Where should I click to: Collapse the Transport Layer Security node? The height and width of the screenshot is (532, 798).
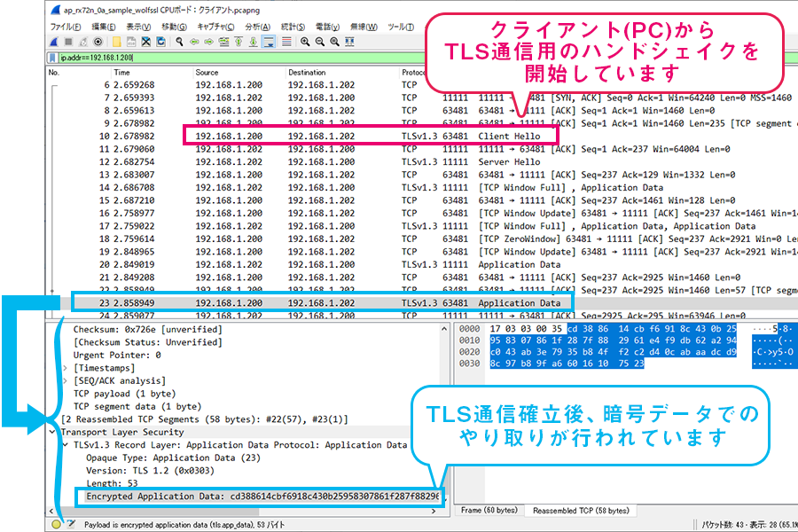click(52, 432)
